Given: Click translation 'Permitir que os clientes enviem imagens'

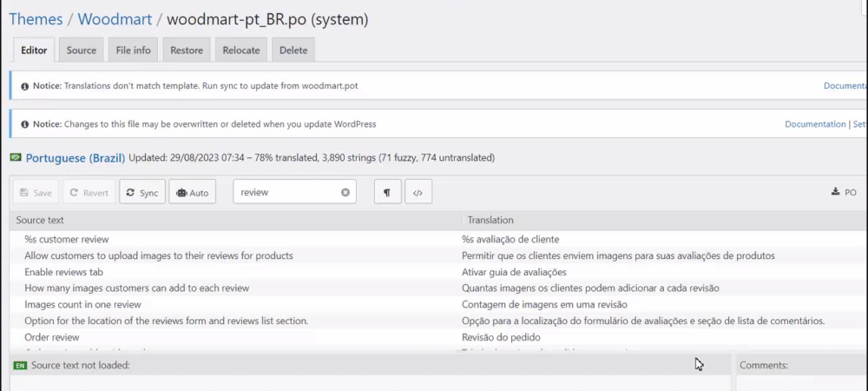Looking at the screenshot, I should pos(618,255).
